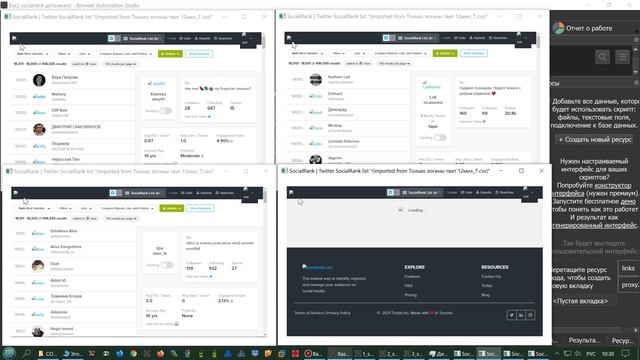Open green Actions dropdown in Evtofeeva Alisa window
Screen dimensions: 640x360
[x=172, y=208]
